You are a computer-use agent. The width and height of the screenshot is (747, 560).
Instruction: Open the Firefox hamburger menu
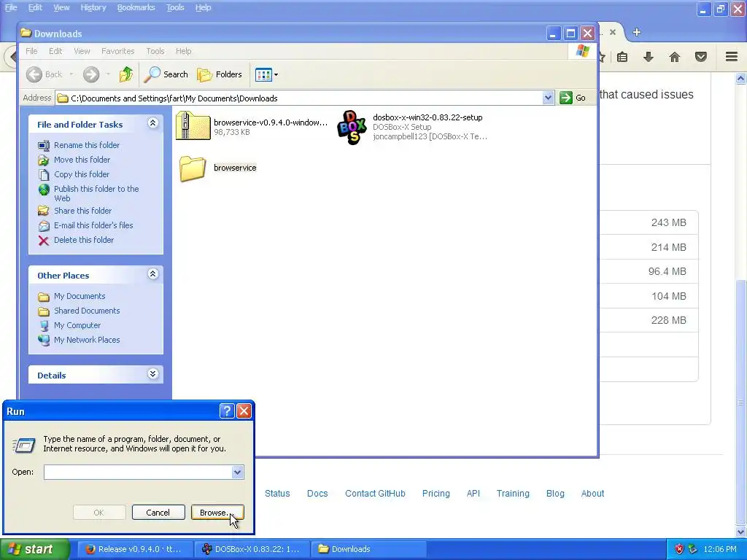[x=732, y=57]
